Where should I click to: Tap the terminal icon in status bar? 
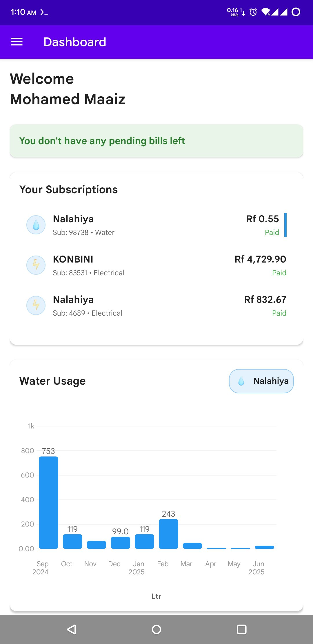coord(44,12)
